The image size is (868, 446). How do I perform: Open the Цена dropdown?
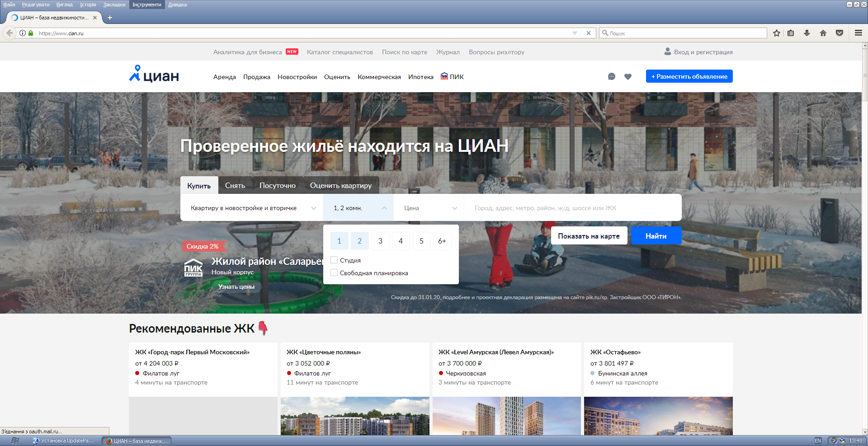[x=429, y=208]
